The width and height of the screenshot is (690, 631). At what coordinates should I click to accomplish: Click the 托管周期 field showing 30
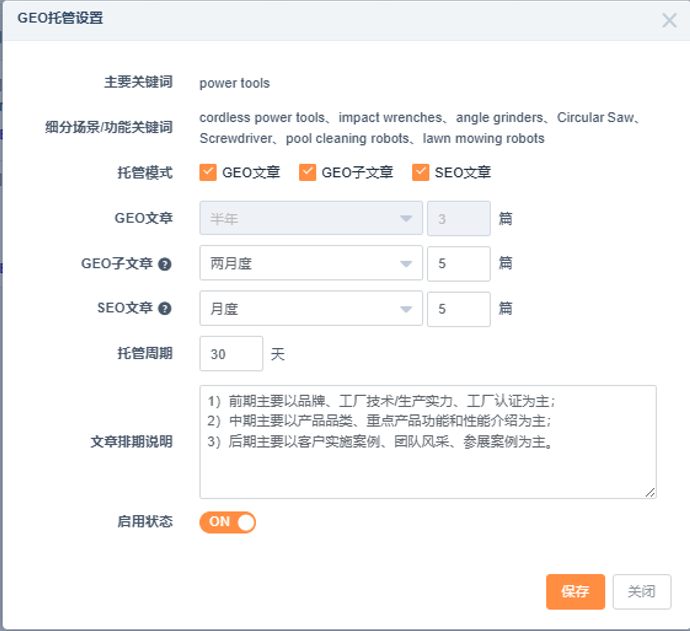231,354
